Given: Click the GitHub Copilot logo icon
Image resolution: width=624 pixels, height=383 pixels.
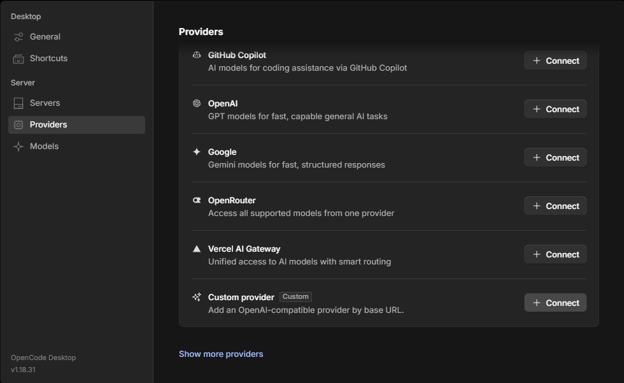Looking at the screenshot, I should [197, 55].
